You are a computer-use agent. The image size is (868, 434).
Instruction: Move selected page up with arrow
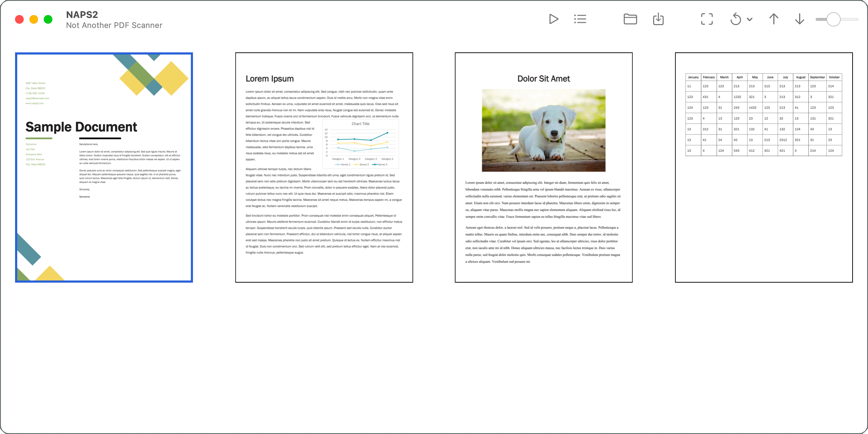[x=774, y=19]
